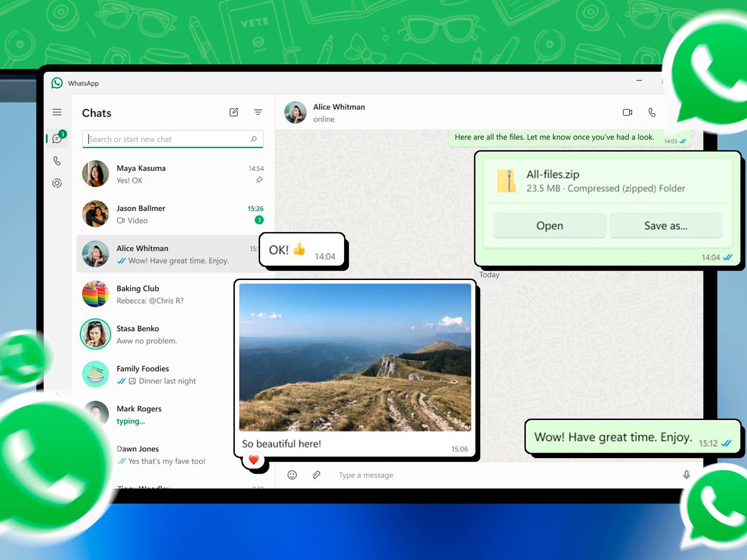Image resolution: width=747 pixels, height=560 pixels.
Task: Focus the Search or start new chat field
Action: click(168, 139)
